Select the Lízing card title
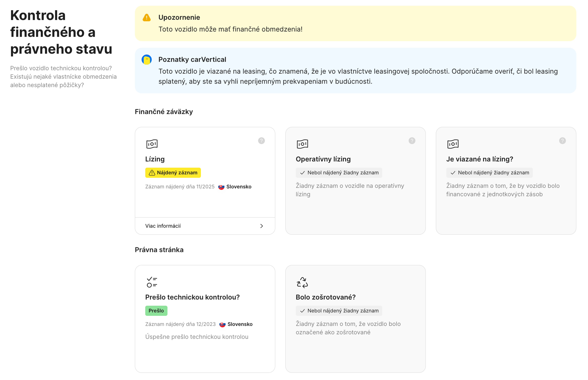 tap(155, 159)
